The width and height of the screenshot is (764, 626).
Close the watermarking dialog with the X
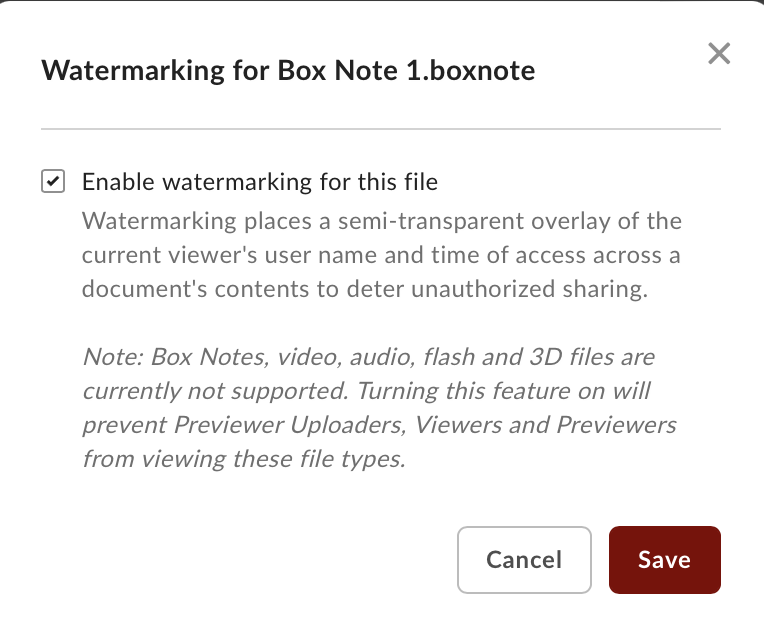pyautogui.click(x=719, y=54)
